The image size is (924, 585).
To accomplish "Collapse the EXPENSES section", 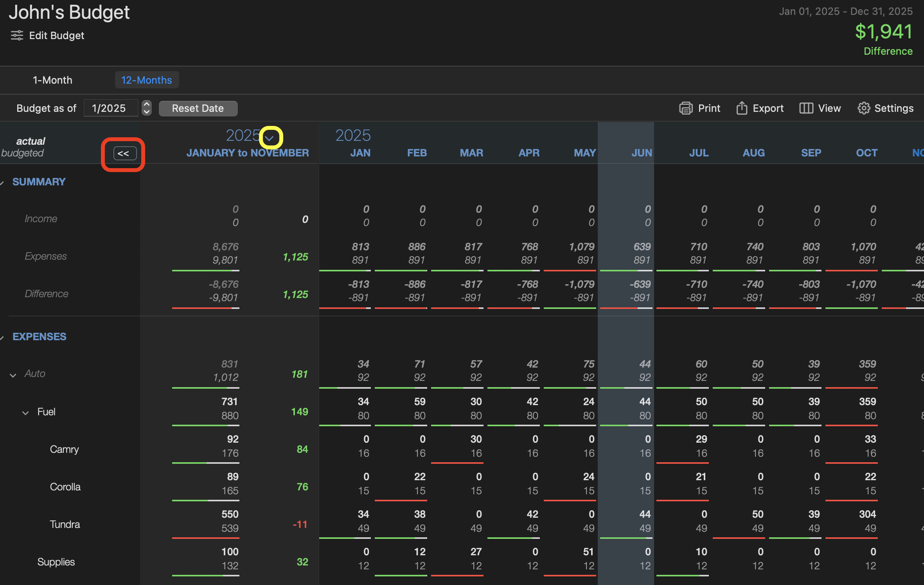I will pos(2,337).
